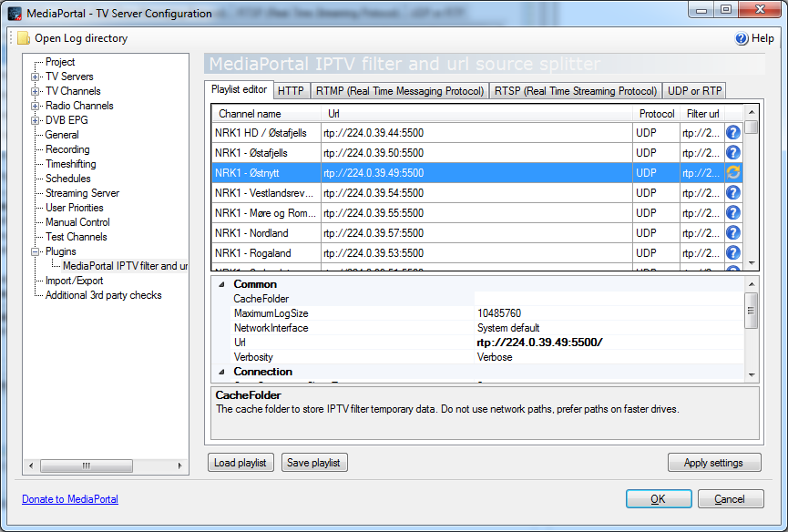The width and height of the screenshot is (788, 532).
Task: Open the RTSP (Real Time Streaming Protocol) tab
Action: pos(576,91)
